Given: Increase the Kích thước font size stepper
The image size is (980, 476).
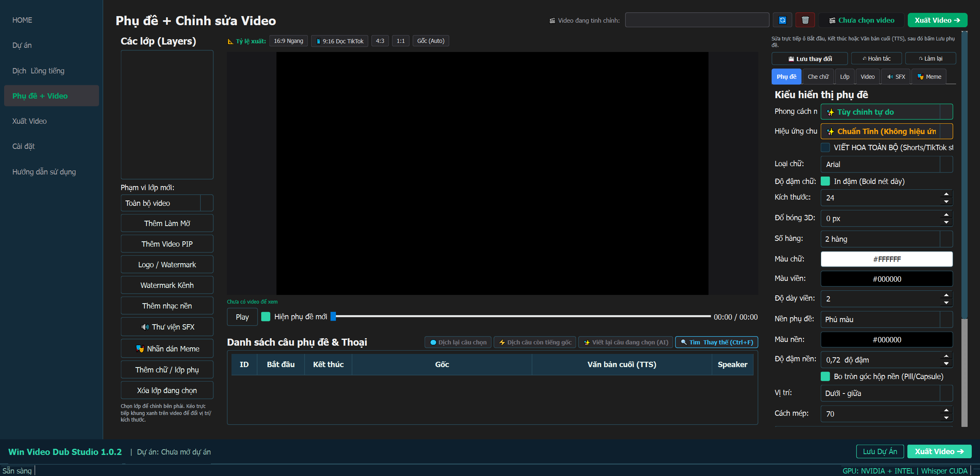Looking at the screenshot, I should pyautogui.click(x=946, y=194).
